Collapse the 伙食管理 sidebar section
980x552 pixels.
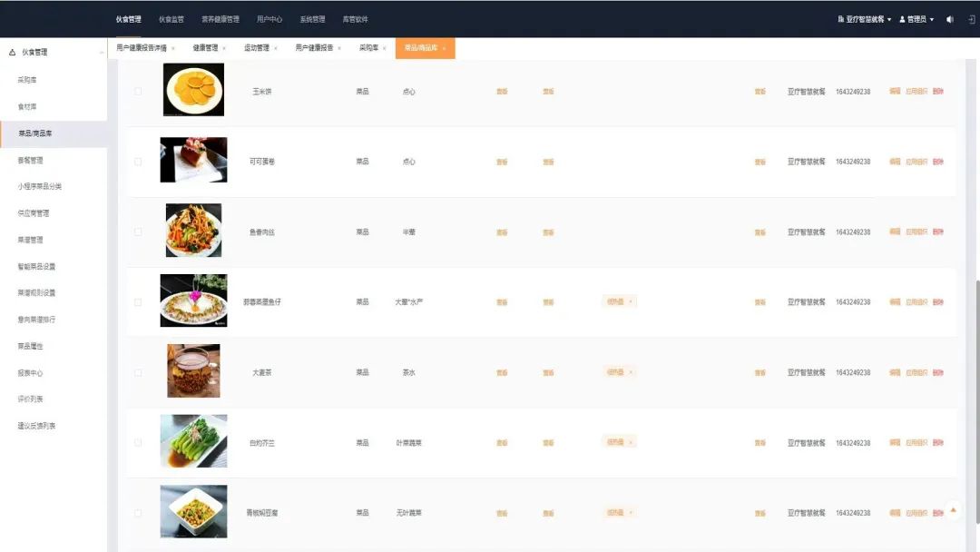[102, 53]
